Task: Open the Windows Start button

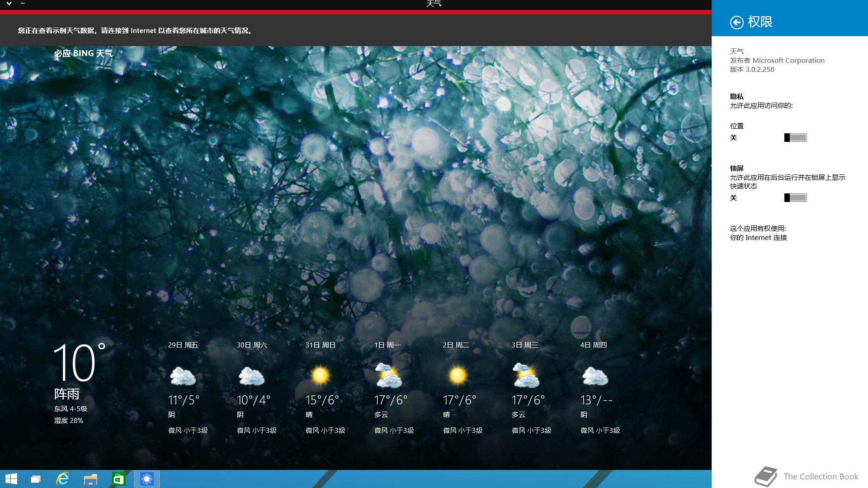Action: click(11, 479)
